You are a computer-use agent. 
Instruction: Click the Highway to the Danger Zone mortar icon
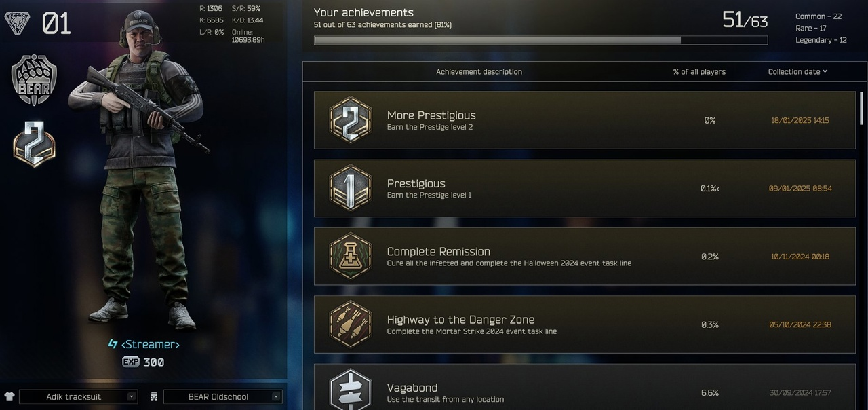pyautogui.click(x=350, y=324)
